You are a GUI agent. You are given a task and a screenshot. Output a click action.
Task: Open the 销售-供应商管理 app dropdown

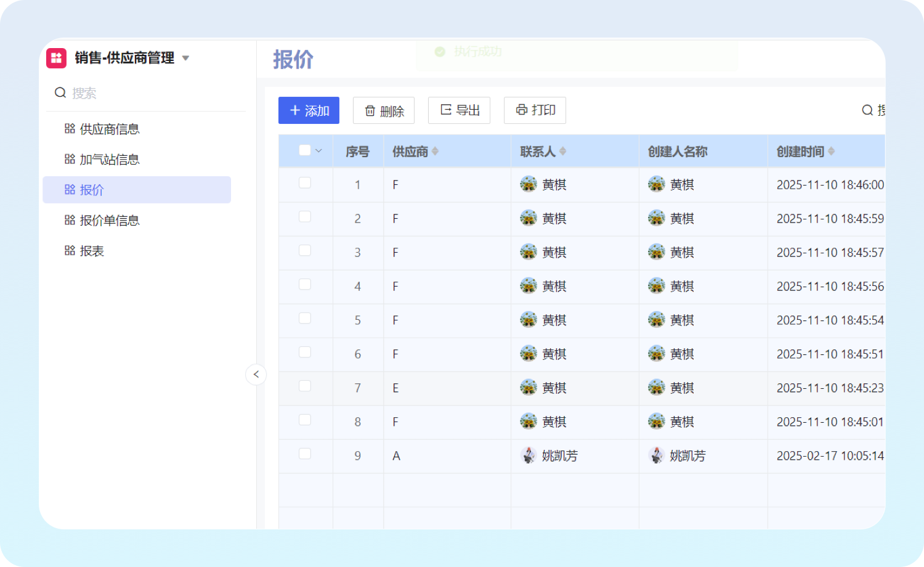point(185,59)
